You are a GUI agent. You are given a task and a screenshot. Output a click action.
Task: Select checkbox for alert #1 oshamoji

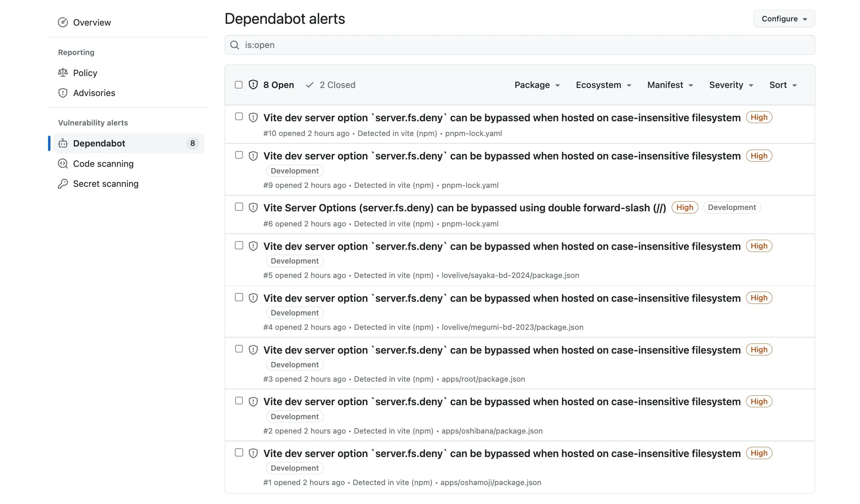point(239,452)
